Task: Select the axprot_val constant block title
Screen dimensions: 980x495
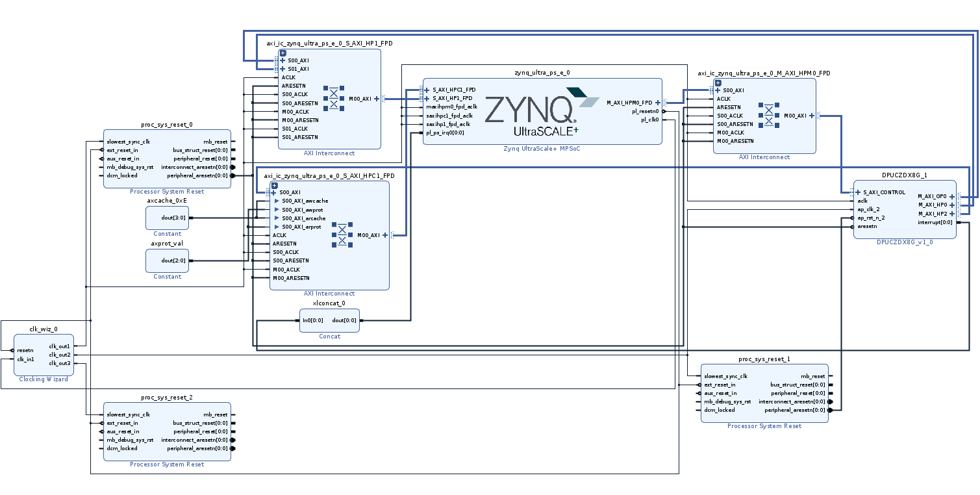Action: click(x=167, y=244)
